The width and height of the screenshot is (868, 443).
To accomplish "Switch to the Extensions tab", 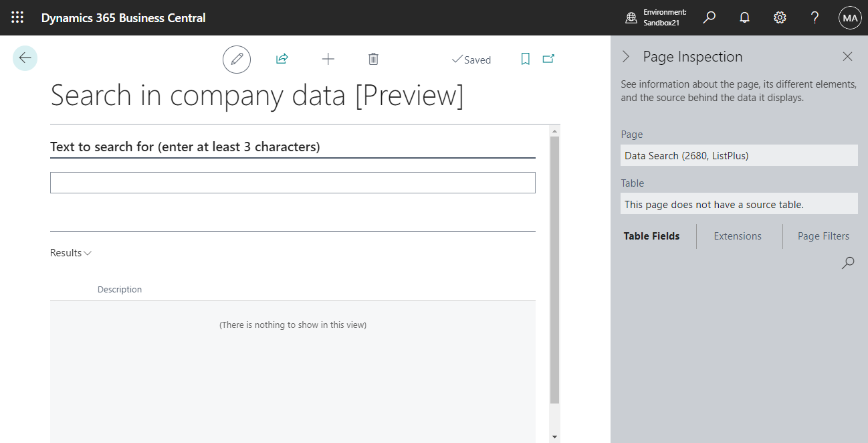I will (738, 236).
